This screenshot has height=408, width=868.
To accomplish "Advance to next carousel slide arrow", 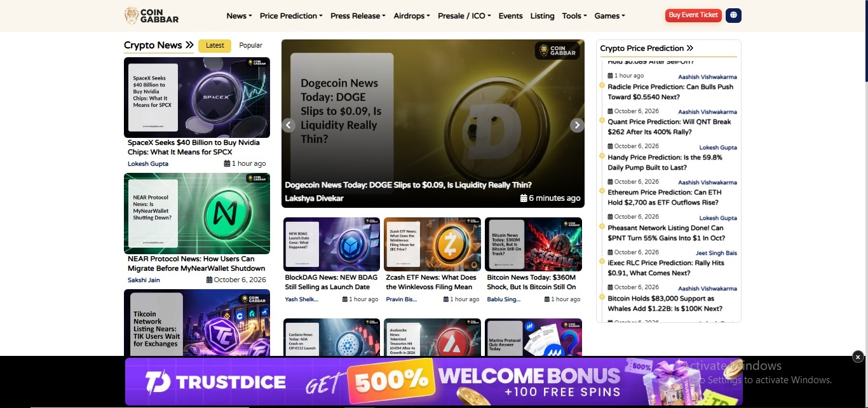I will click(x=577, y=125).
